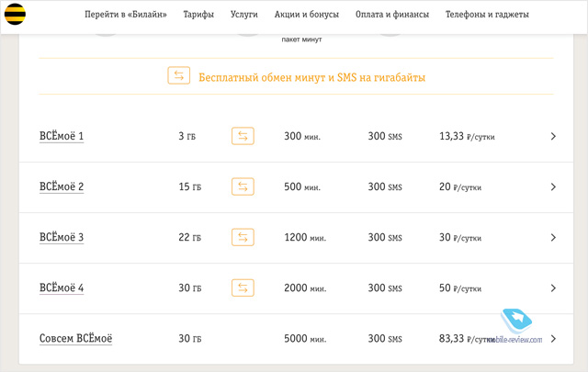Image resolution: width=588 pixels, height=372 pixels.
Task: Open the Услуги menu
Action: (244, 15)
